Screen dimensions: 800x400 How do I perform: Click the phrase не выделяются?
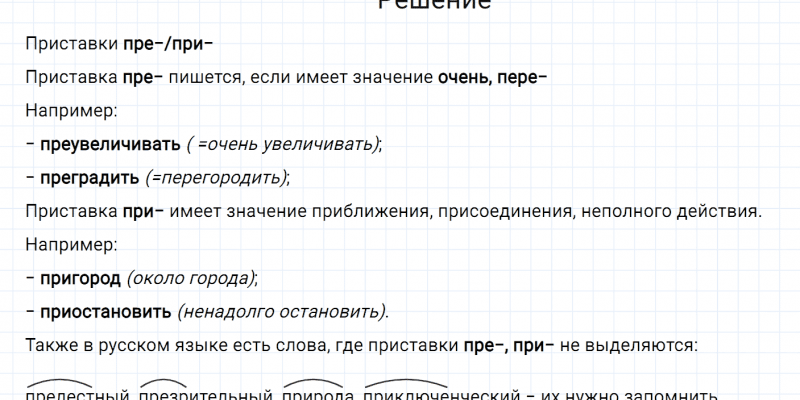click(631, 345)
